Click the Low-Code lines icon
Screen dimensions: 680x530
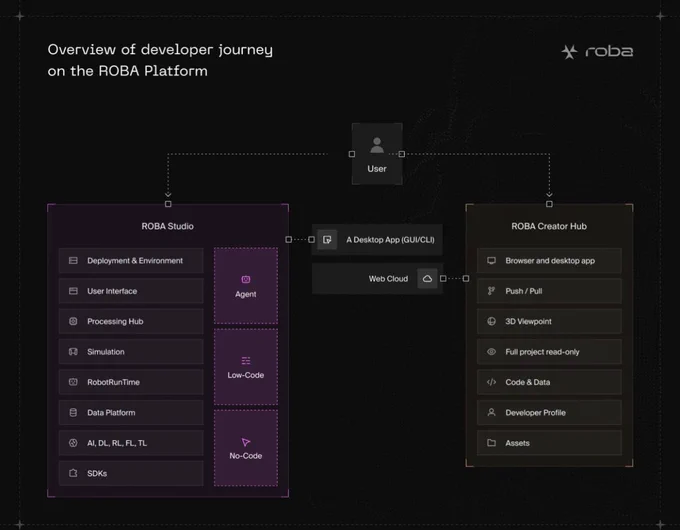pos(245,361)
